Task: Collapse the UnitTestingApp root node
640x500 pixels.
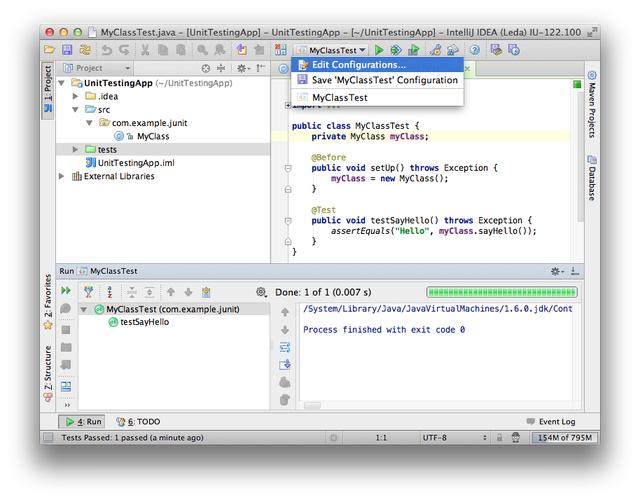Action: pos(62,83)
